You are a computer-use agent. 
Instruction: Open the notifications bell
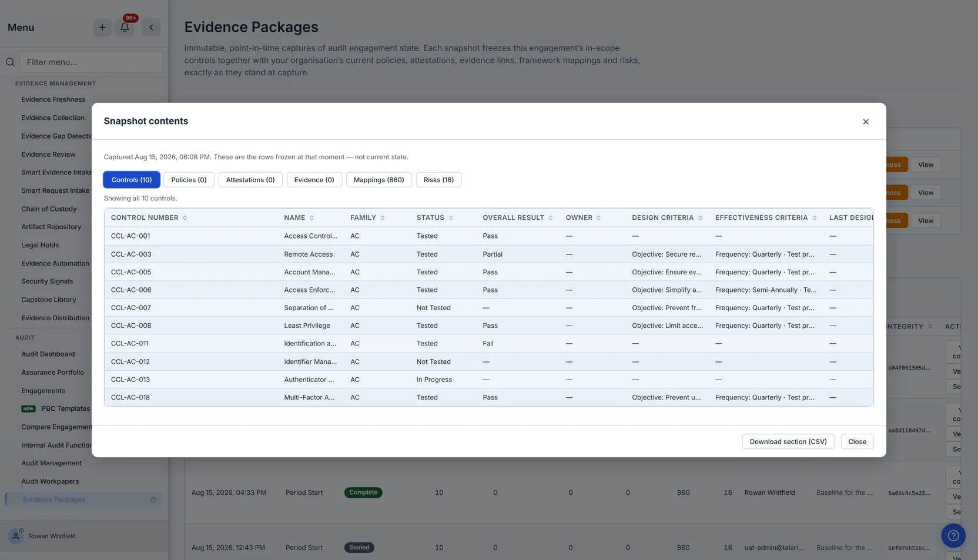click(125, 27)
